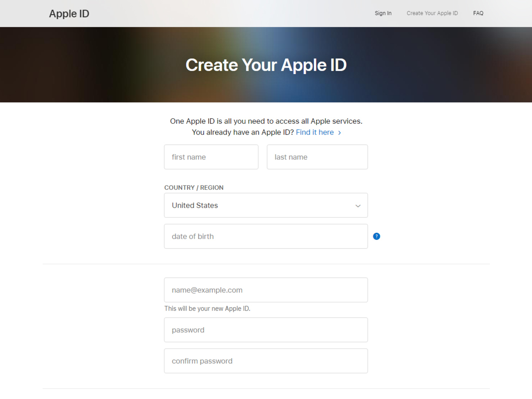The width and height of the screenshot is (532, 399).
Task: Click the confirm password field
Action: tap(266, 361)
